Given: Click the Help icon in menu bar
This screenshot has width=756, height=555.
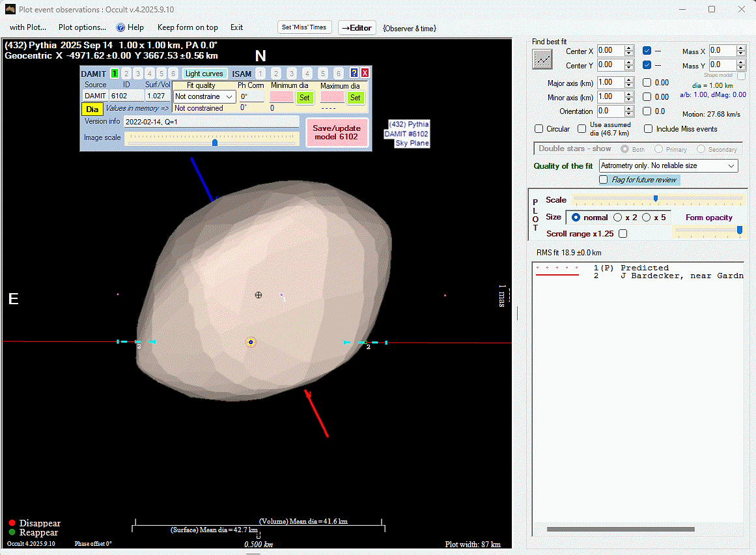Looking at the screenshot, I should pyautogui.click(x=120, y=27).
